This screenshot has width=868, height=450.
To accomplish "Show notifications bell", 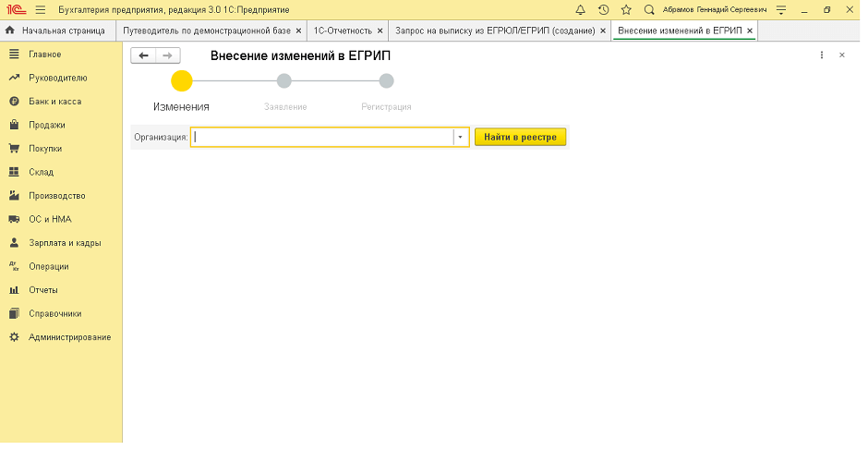I will coord(580,10).
